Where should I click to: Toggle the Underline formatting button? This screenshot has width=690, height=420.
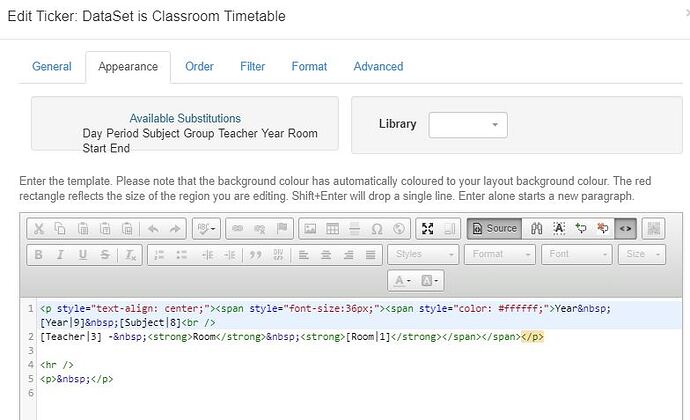tap(82, 255)
